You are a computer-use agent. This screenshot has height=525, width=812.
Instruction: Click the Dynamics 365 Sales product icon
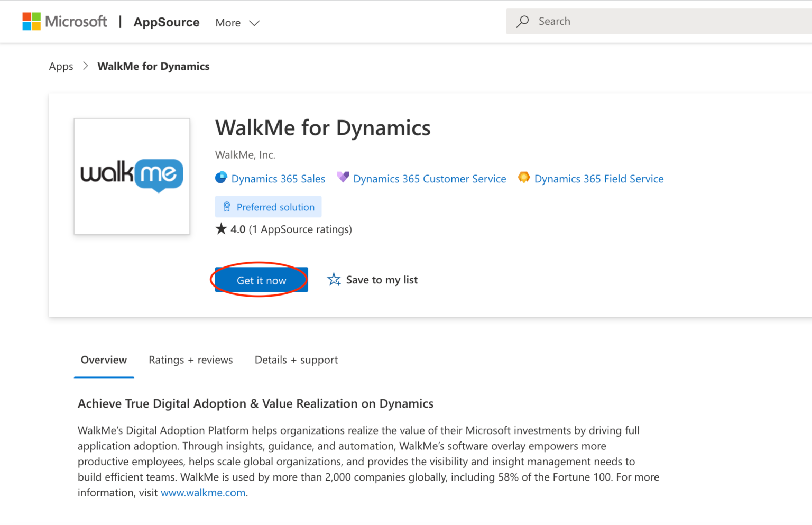click(x=221, y=178)
